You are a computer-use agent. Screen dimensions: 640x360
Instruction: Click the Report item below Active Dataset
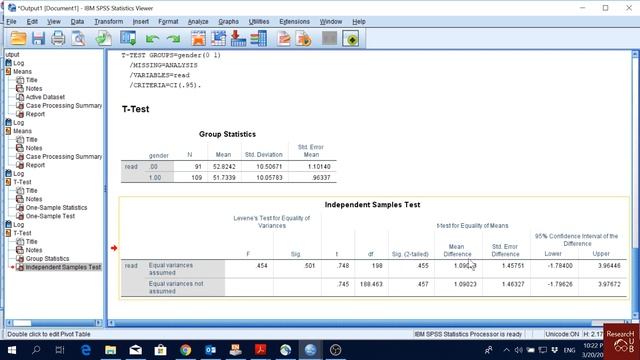(x=35, y=114)
